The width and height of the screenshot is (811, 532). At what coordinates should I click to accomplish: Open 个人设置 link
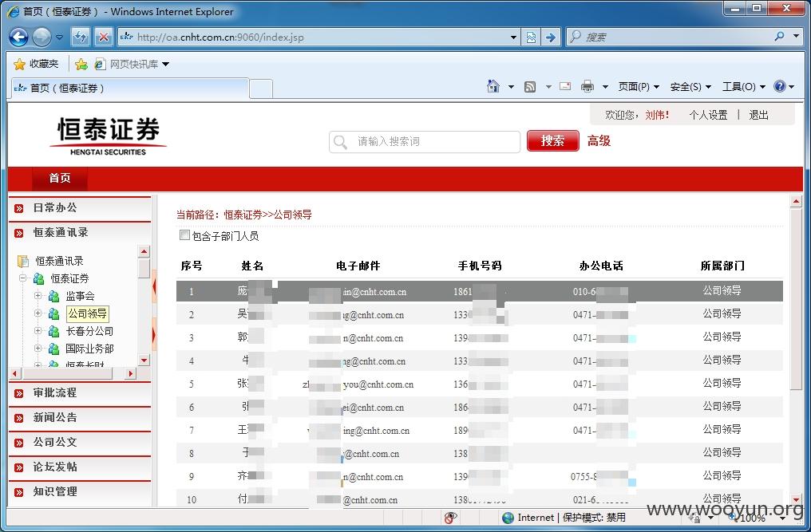tap(708, 115)
